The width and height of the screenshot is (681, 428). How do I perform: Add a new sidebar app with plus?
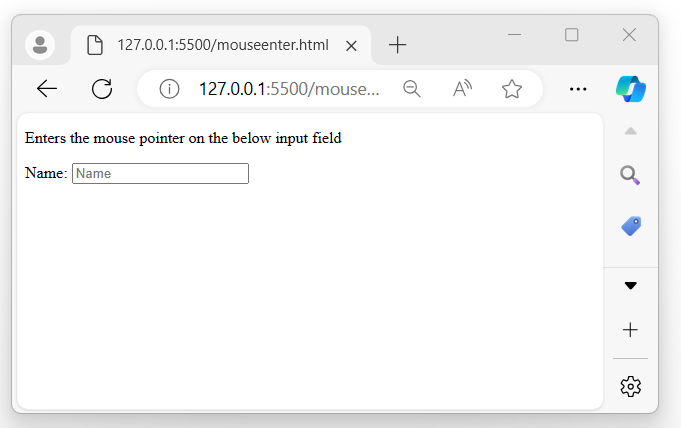point(630,330)
